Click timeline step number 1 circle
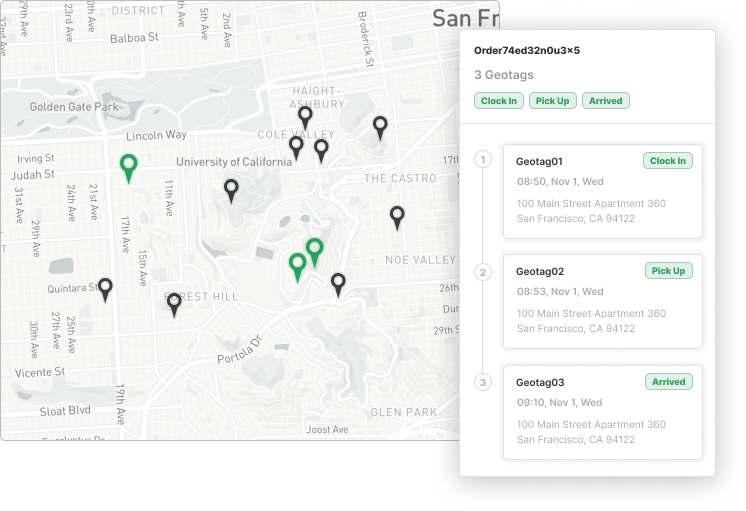The width and height of the screenshot is (746, 511). pos(484,161)
